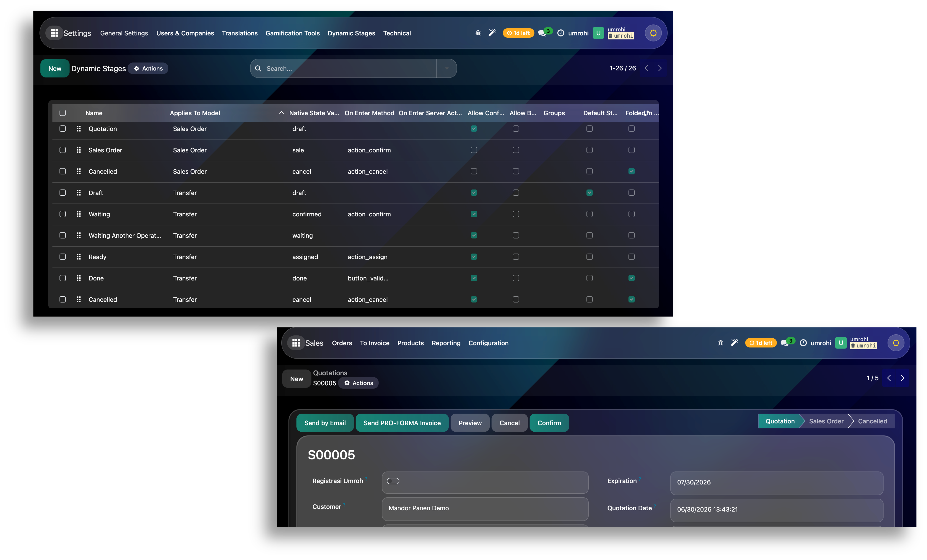Toggle the Registrasi Umroh switch

click(393, 481)
